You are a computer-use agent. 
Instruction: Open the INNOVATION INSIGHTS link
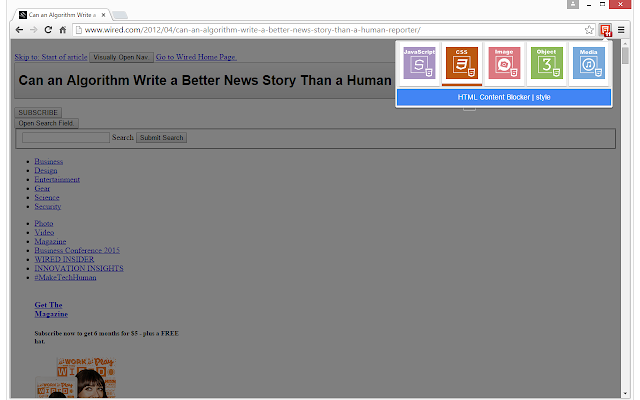(79, 268)
